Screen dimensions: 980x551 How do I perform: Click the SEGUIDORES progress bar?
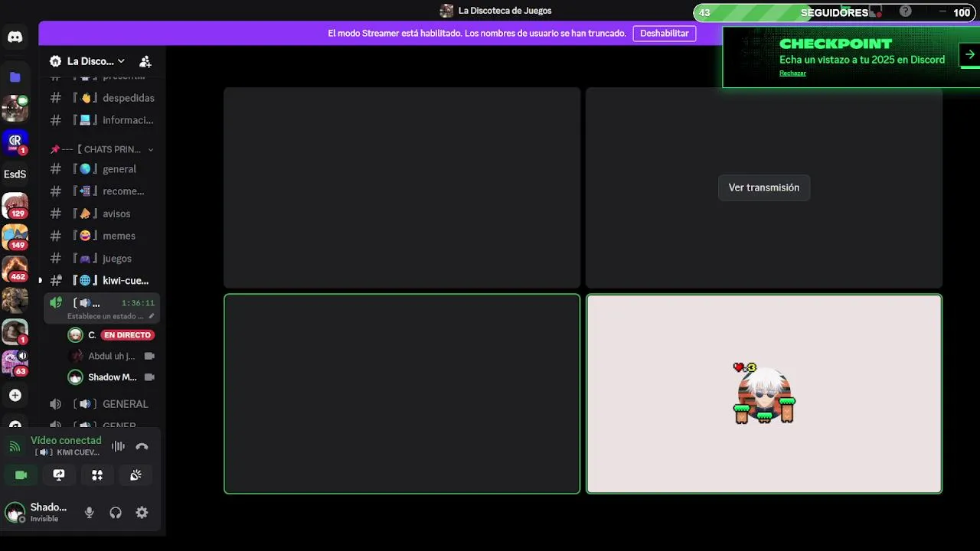tap(835, 12)
